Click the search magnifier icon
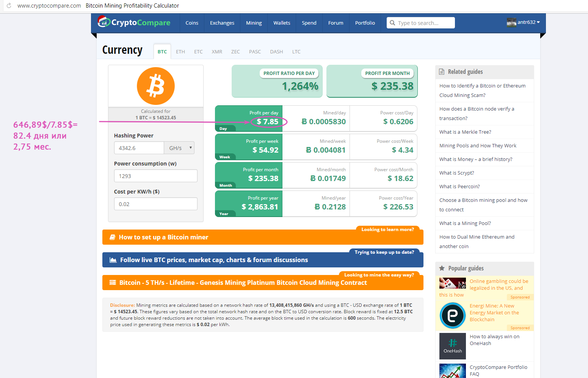Image resolution: width=588 pixels, height=378 pixels. (392, 23)
